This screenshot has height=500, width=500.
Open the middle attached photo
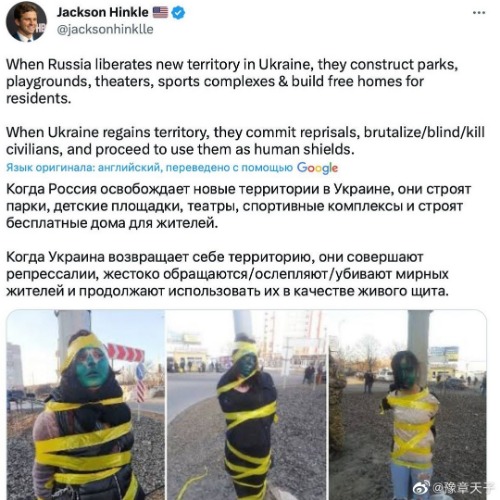pyautogui.click(x=247, y=405)
